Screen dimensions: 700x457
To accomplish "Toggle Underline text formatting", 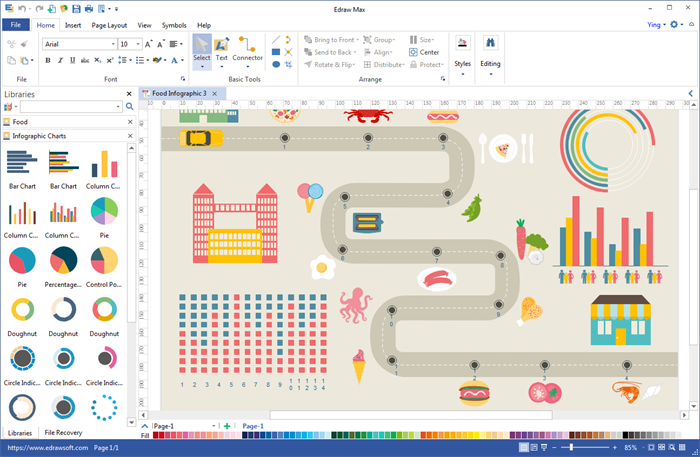I will (x=73, y=61).
